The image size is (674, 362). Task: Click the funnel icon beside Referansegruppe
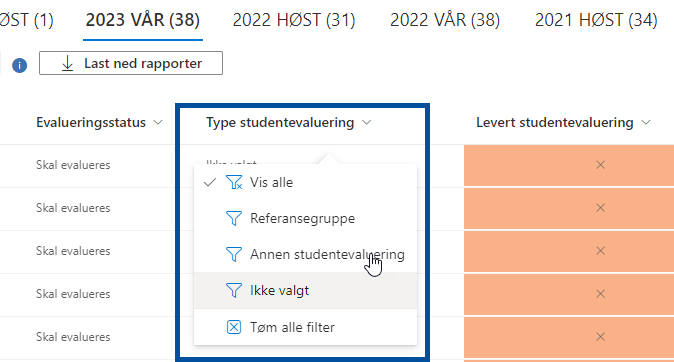[x=234, y=218]
